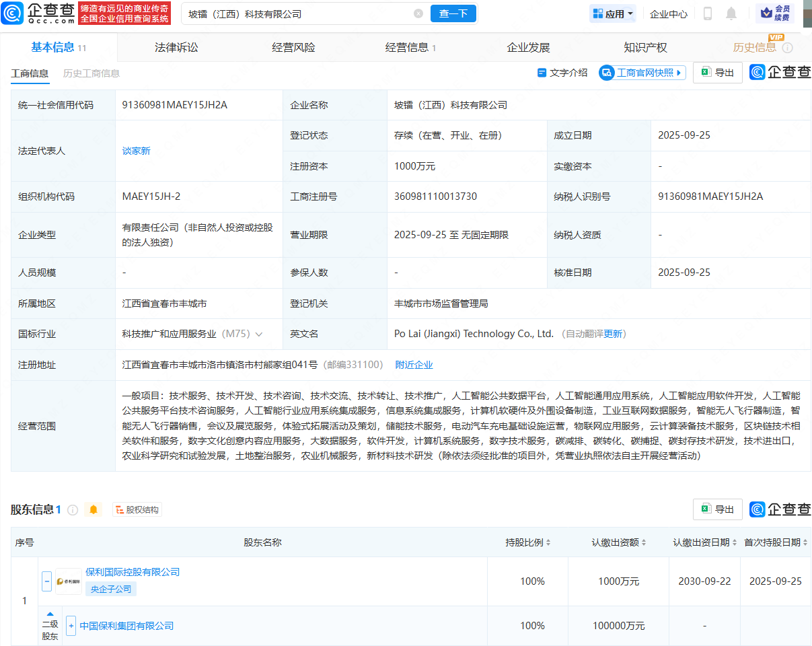The image size is (812, 646).
Task: Open notifications bell in top bar
Action: pyautogui.click(x=731, y=13)
